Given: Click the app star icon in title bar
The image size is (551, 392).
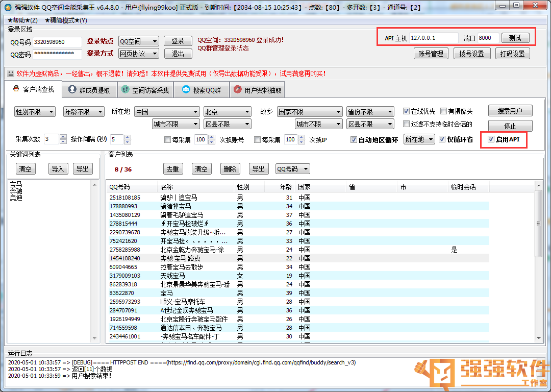Looking at the screenshot, I should point(8,7).
